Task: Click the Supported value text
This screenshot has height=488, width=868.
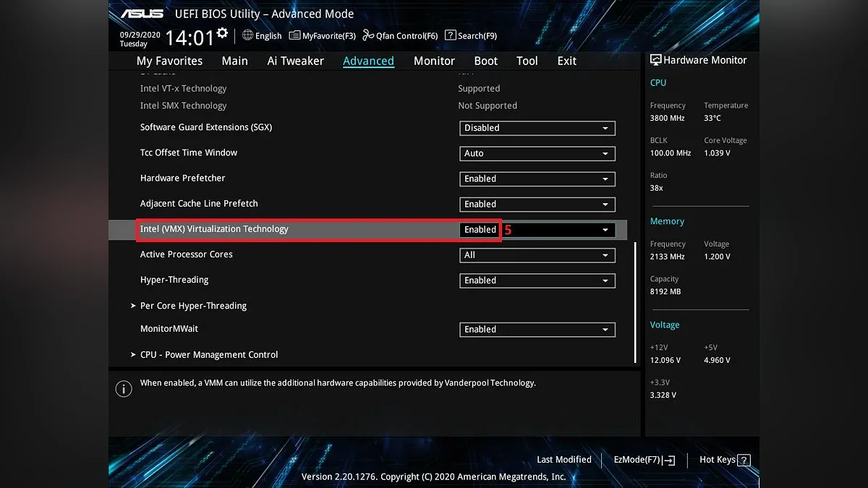Action: pyautogui.click(x=479, y=89)
